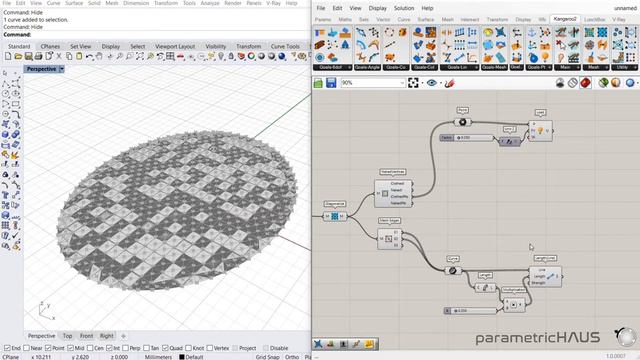Click the red shaded preview icon in Grasshopper
The image size is (640, 360).
click(x=585, y=83)
